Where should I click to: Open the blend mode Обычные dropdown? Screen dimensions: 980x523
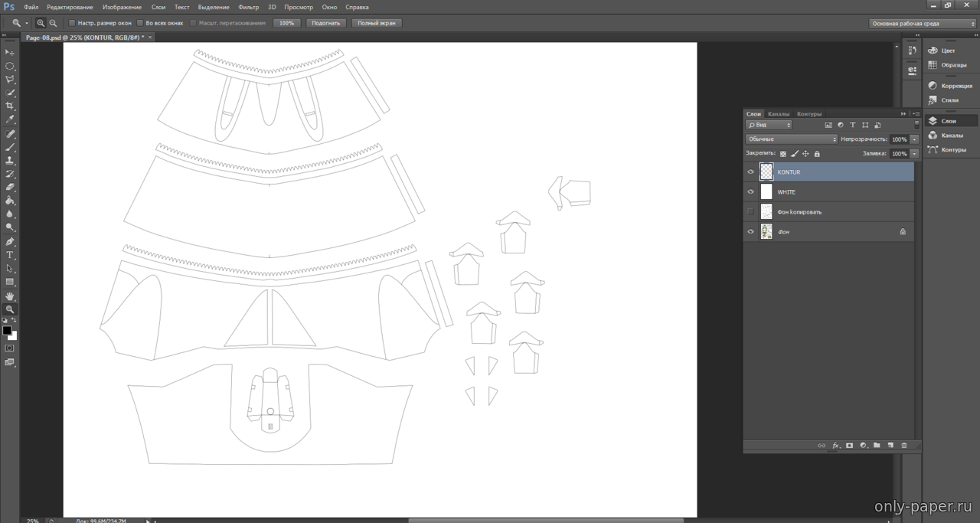[x=792, y=139]
